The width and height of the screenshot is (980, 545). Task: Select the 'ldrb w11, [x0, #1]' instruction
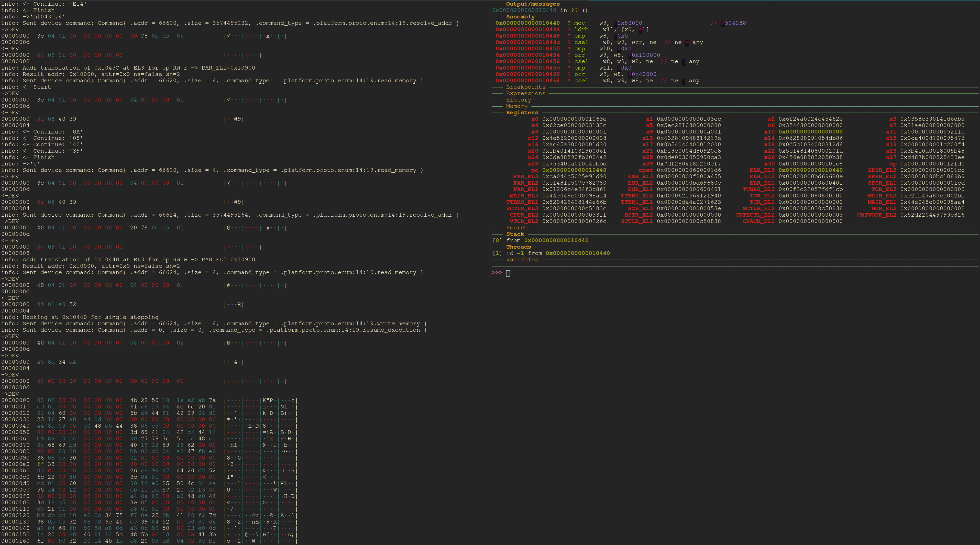611,30
